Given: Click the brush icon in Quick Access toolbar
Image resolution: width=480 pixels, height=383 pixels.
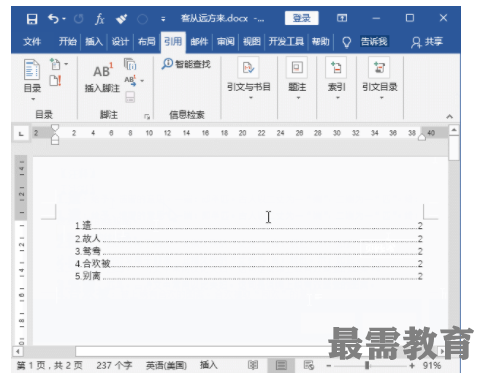Looking at the screenshot, I should tap(121, 19).
